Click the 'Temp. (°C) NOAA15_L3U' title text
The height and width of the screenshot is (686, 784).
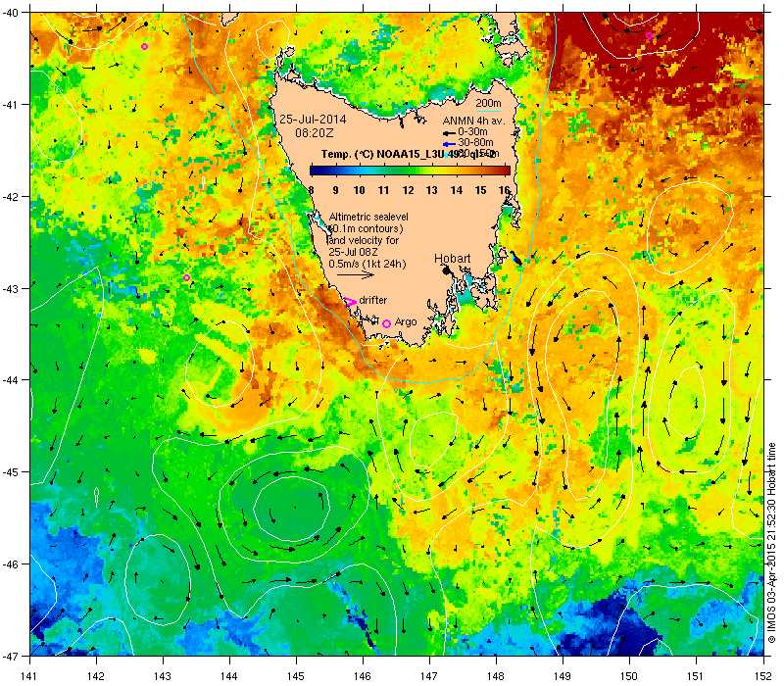point(383,154)
